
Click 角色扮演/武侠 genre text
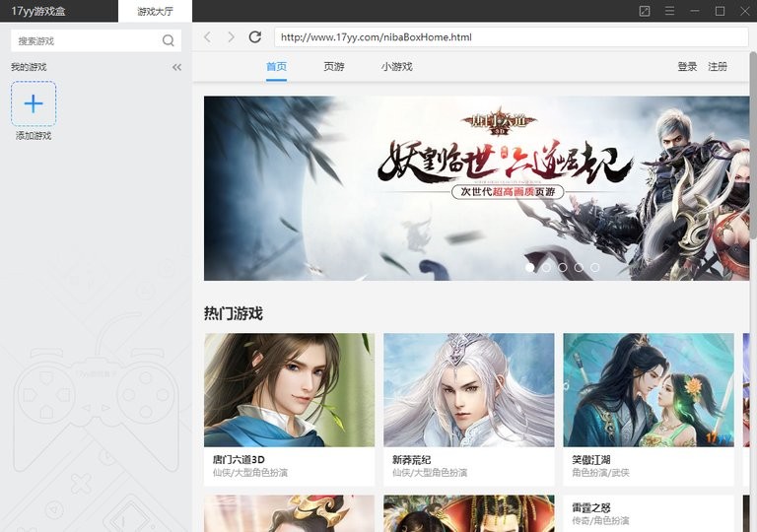point(600,473)
